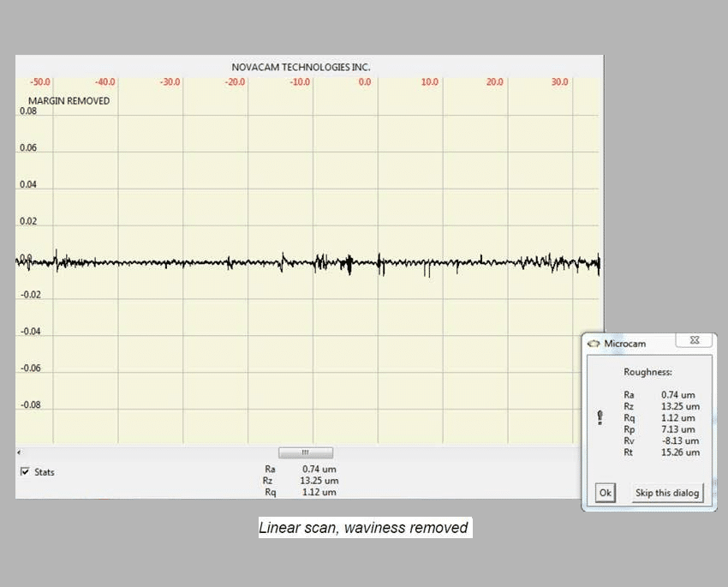Click Rv -8.13 um in Microcam dialog
The height and width of the screenshot is (587, 728).
(x=661, y=440)
